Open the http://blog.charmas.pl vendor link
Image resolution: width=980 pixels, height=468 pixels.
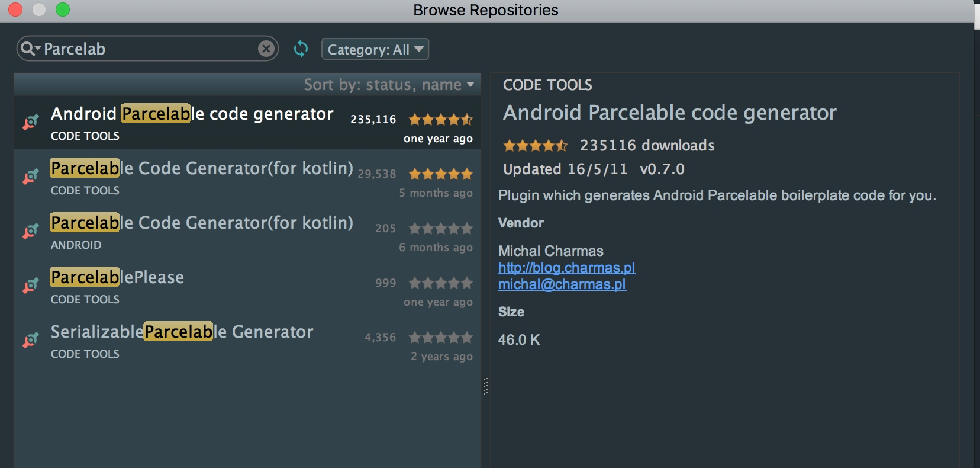tap(567, 268)
